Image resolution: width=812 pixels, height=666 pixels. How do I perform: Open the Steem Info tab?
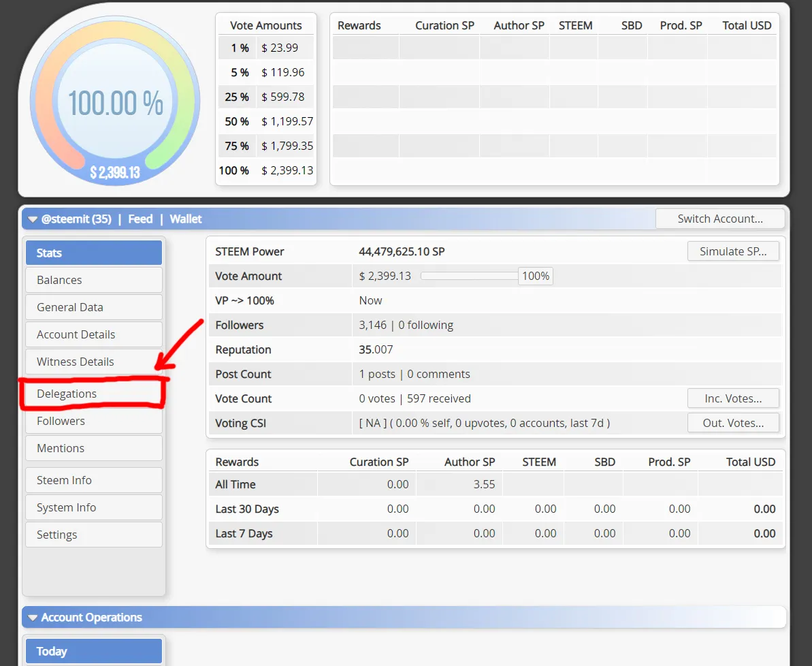pyautogui.click(x=94, y=481)
